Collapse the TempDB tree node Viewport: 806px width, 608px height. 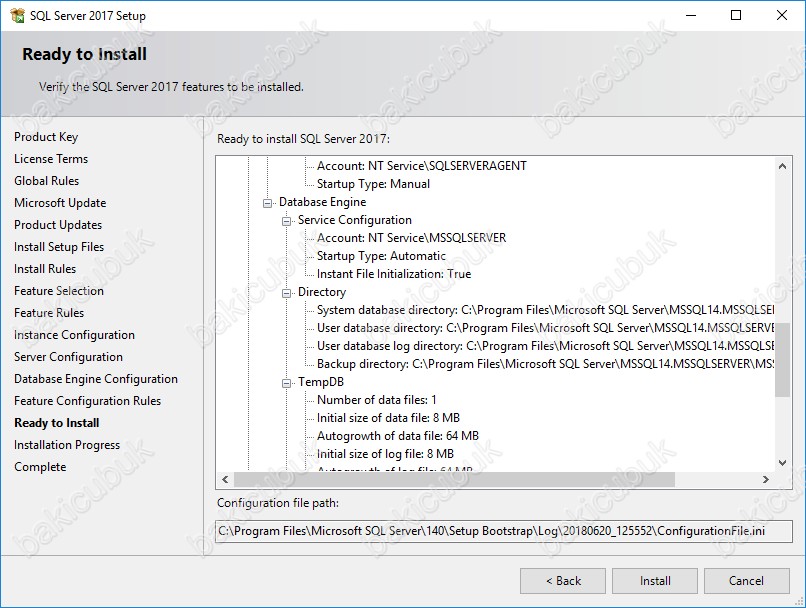pos(286,383)
